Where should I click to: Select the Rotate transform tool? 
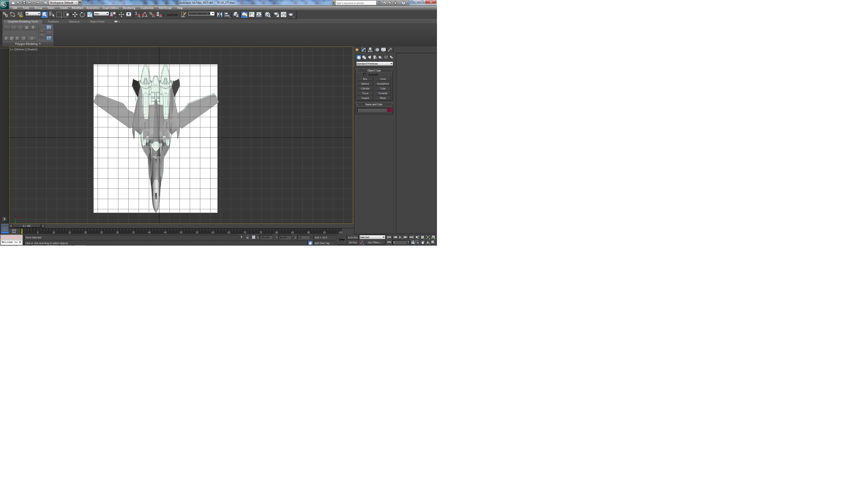82,14
